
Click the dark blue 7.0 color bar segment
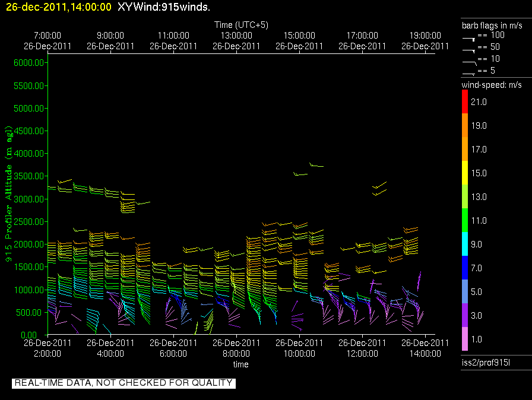465,268
